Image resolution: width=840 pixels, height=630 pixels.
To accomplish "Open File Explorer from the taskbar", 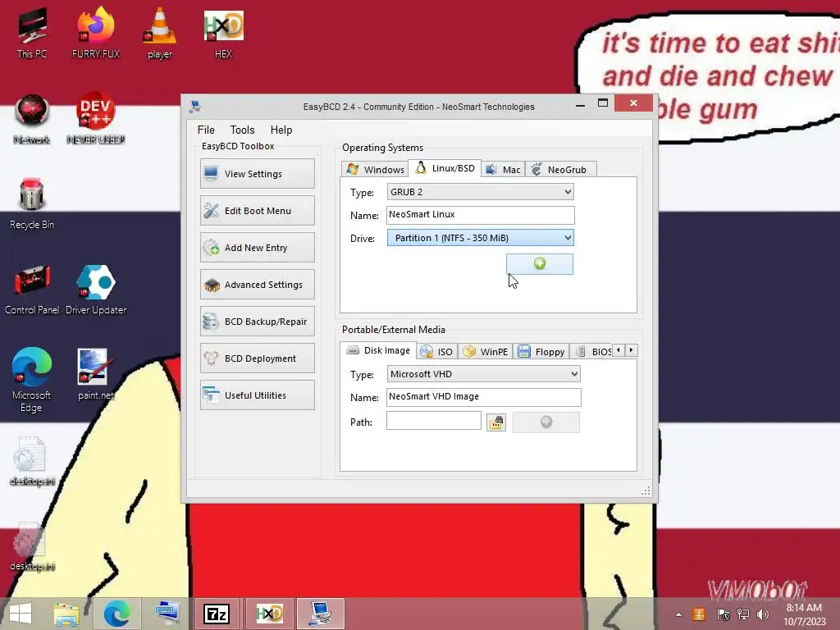I will [66, 614].
